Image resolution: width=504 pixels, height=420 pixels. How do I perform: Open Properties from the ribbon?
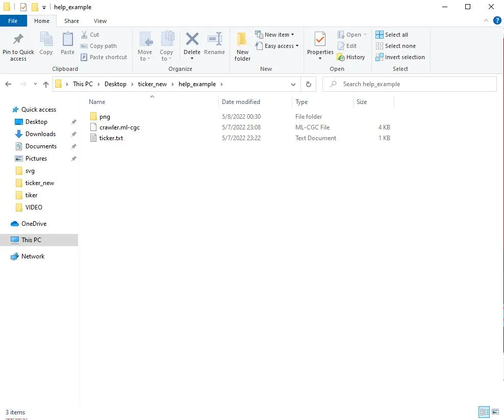pyautogui.click(x=320, y=40)
